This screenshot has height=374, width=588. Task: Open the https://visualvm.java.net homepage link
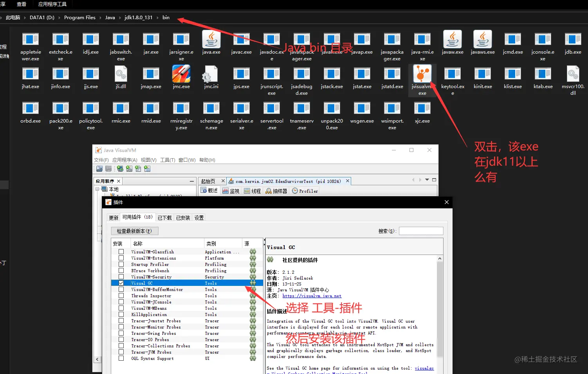click(x=312, y=296)
